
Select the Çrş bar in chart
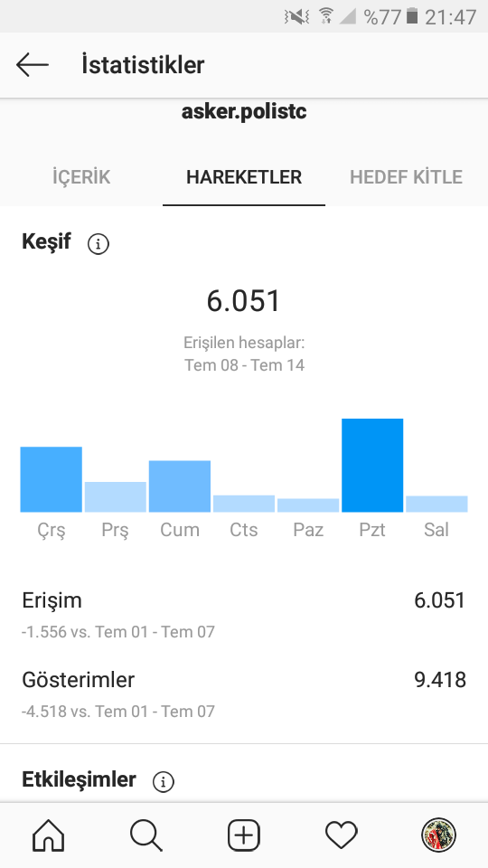point(51,479)
